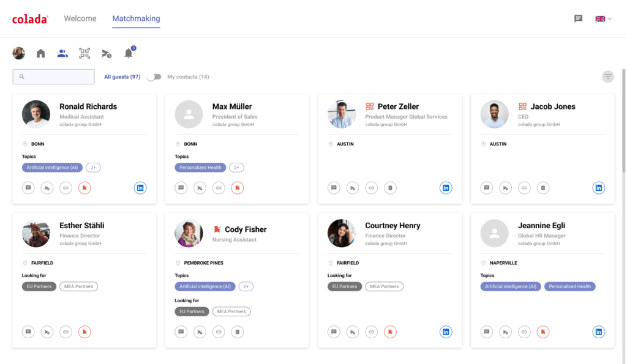Open the filter options button
Viewport: 627px width, 364px height.
(x=607, y=76)
